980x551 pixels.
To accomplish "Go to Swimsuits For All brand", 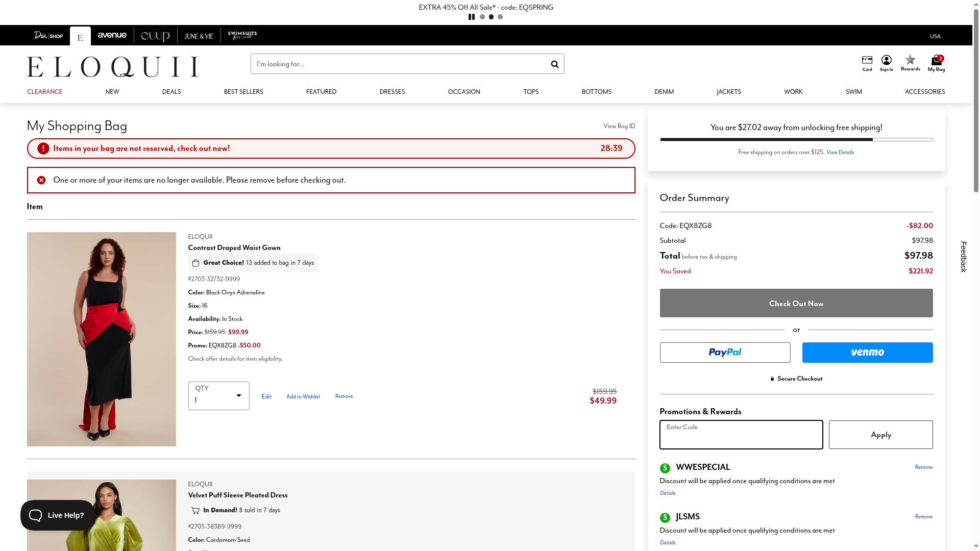I will (242, 35).
